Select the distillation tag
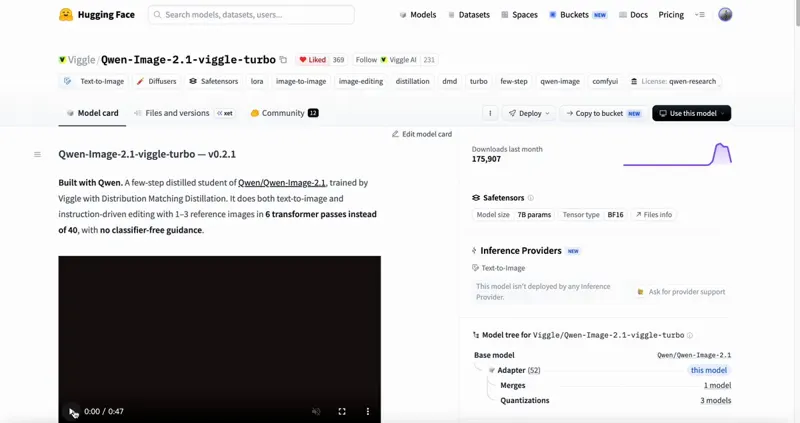The height and width of the screenshot is (423, 800). [x=412, y=81]
